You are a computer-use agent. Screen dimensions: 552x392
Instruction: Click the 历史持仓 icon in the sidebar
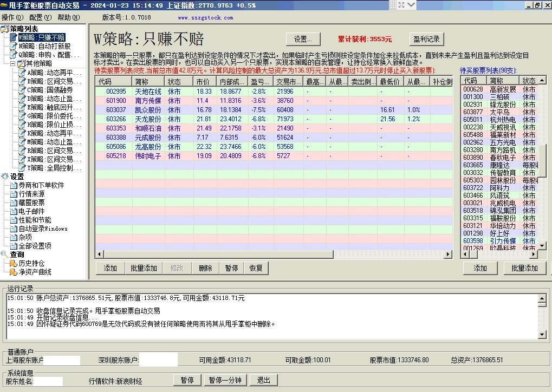(x=14, y=263)
